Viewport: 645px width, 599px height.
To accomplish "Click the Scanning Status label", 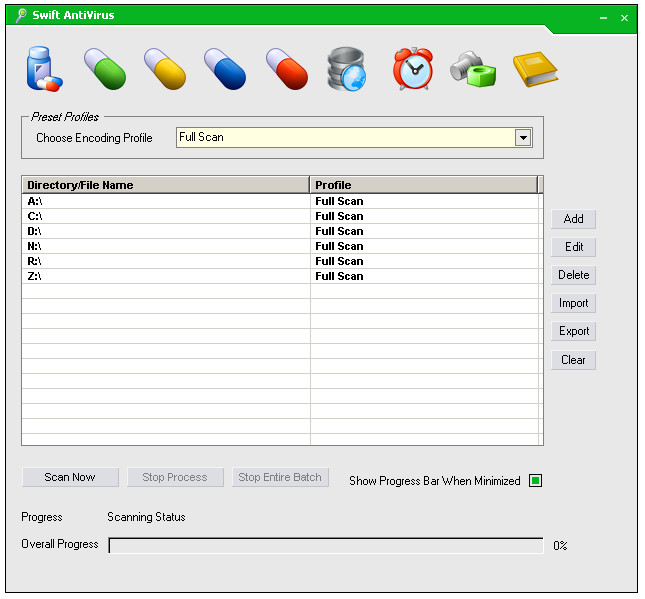I will tap(146, 517).
